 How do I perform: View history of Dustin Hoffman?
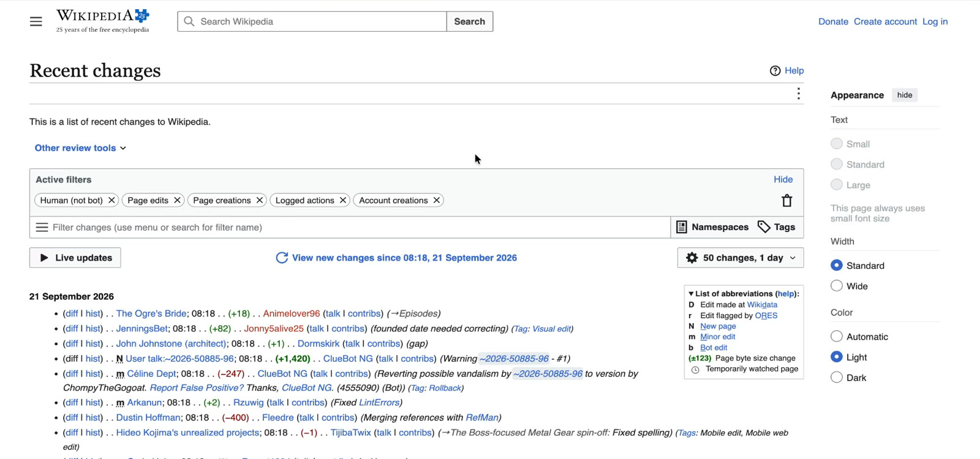pos(93,417)
